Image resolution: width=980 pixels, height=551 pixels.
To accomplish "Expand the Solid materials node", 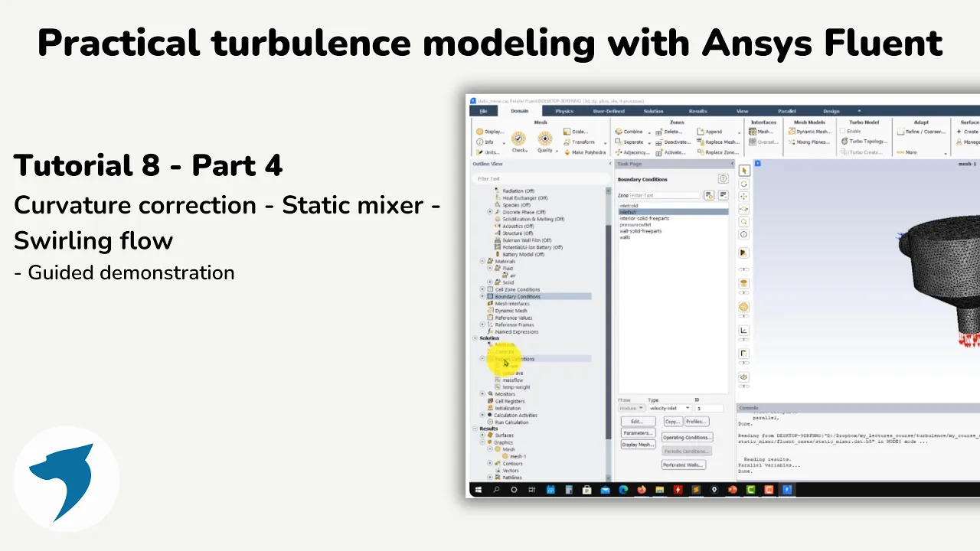I will coord(490,282).
